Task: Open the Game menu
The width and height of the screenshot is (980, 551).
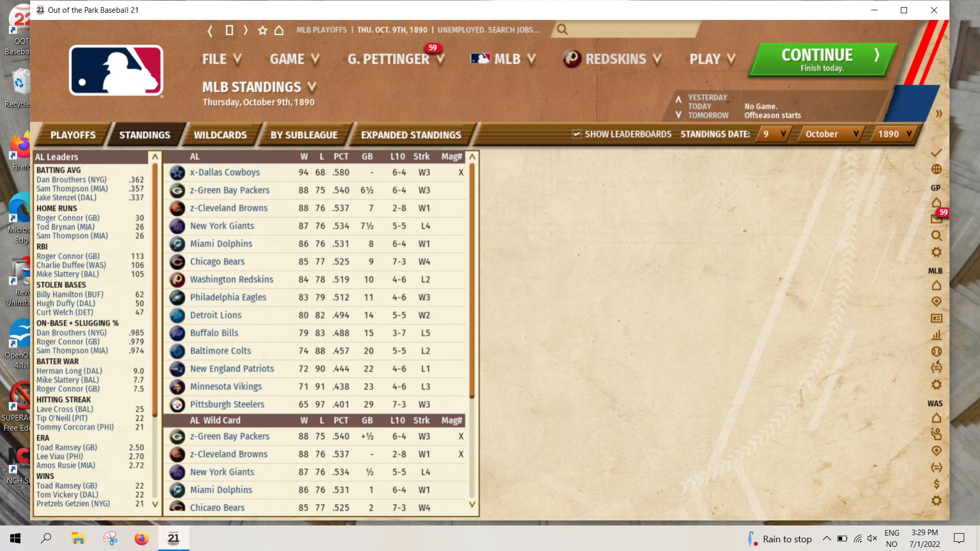Action: [295, 59]
